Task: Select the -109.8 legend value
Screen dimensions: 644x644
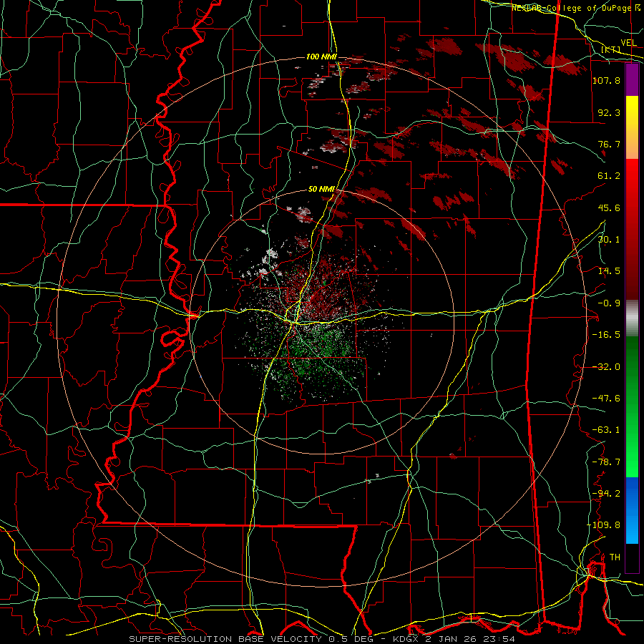Action: pos(603,525)
